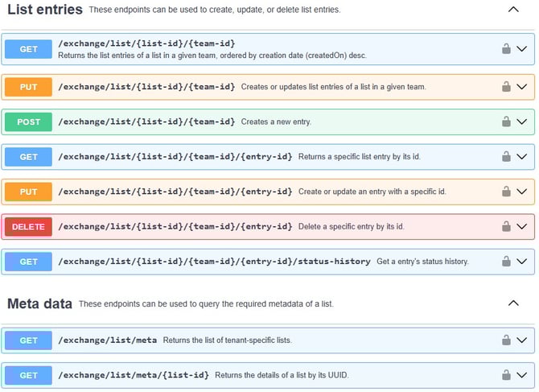Click the orange PUT badge for entry-id

tap(28, 192)
